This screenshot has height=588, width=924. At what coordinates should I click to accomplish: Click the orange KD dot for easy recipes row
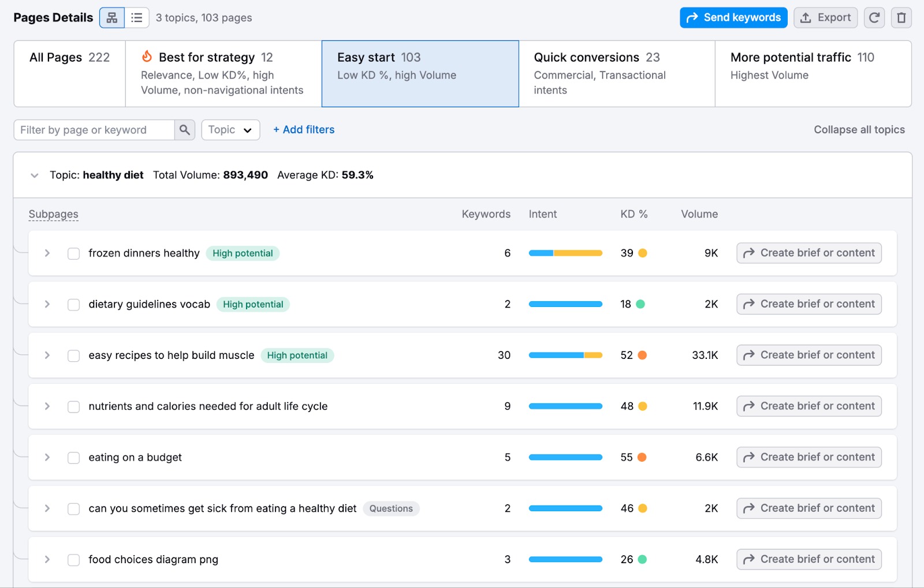[x=642, y=355]
